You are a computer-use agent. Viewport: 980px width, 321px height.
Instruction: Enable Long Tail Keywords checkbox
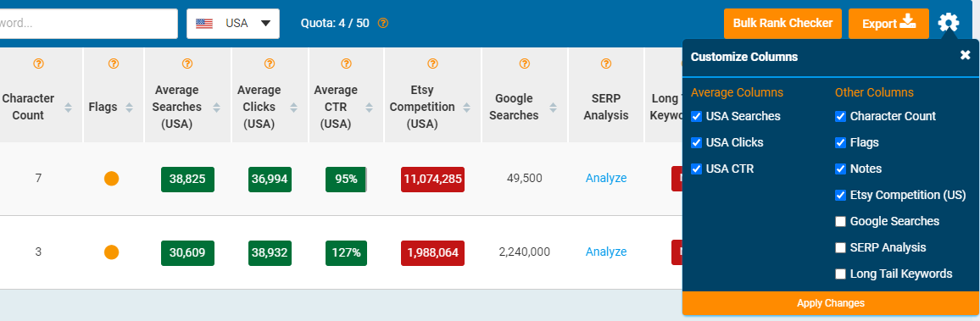point(841,274)
